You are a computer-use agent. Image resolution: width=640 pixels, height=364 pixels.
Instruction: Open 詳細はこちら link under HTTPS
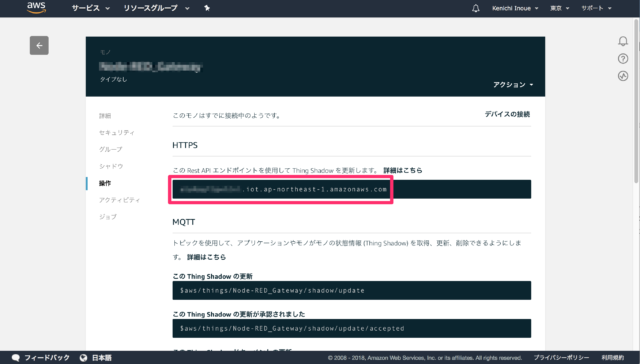(x=403, y=170)
